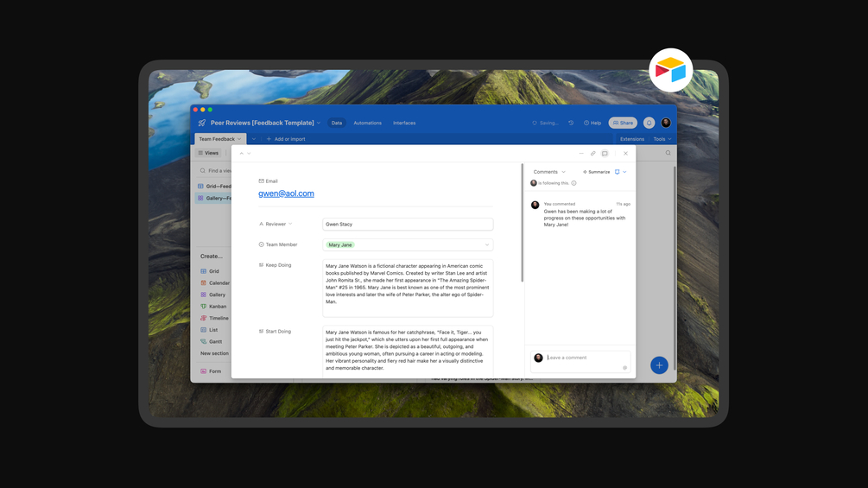Viewport: 868px width, 488px height.
Task: Toggle the notification bell in comments
Action: coord(618,172)
